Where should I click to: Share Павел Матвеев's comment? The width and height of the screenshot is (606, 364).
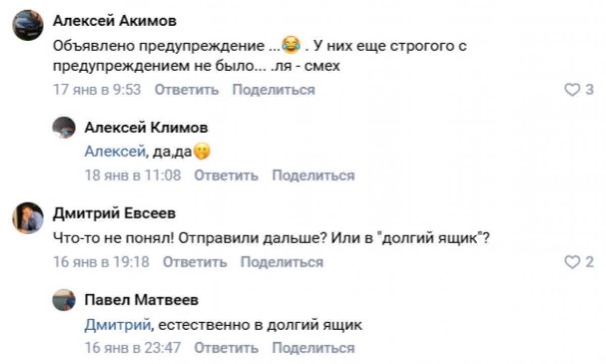(x=313, y=348)
